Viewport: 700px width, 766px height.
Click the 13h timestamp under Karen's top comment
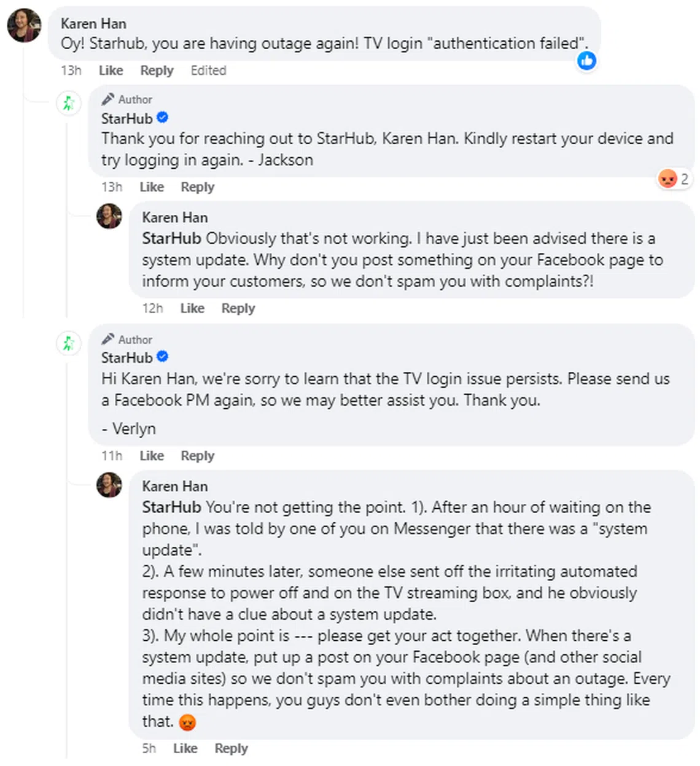(x=71, y=71)
